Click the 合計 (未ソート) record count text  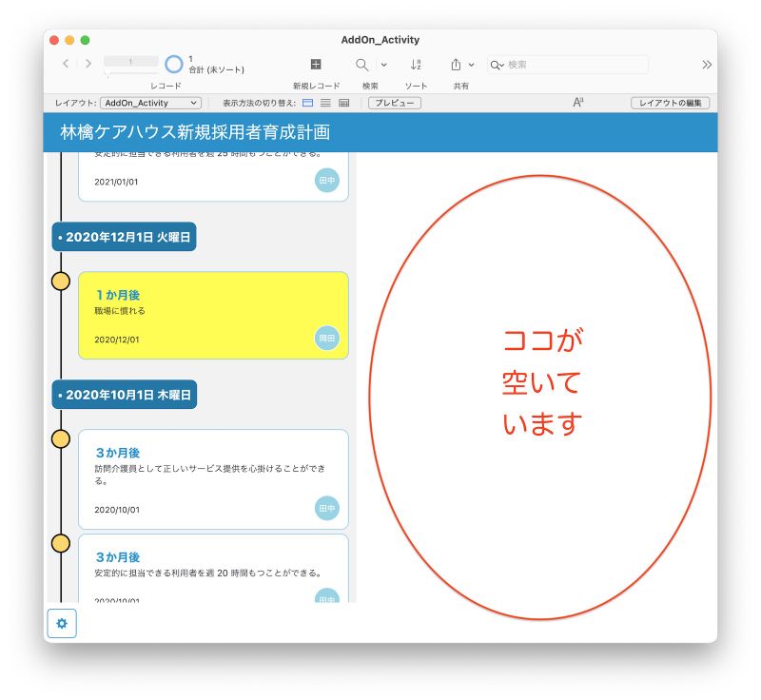217,69
